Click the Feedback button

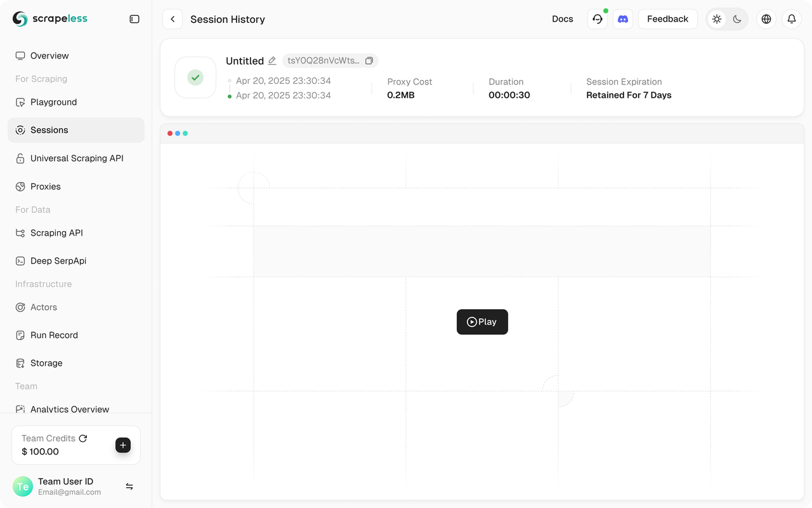coord(668,19)
